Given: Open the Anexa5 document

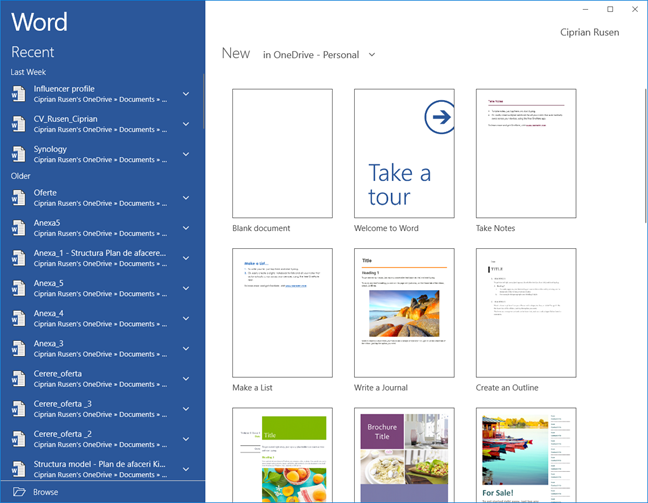Looking at the screenshot, I should coord(102,228).
